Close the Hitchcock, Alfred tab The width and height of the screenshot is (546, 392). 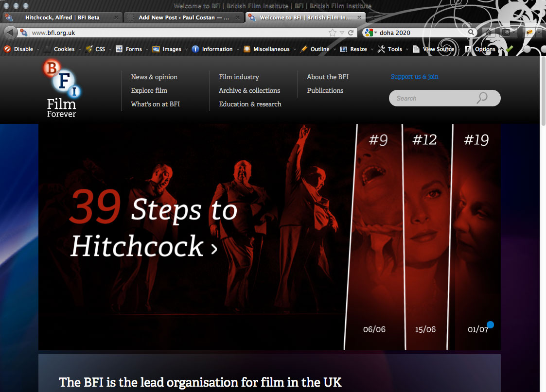click(116, 17)
